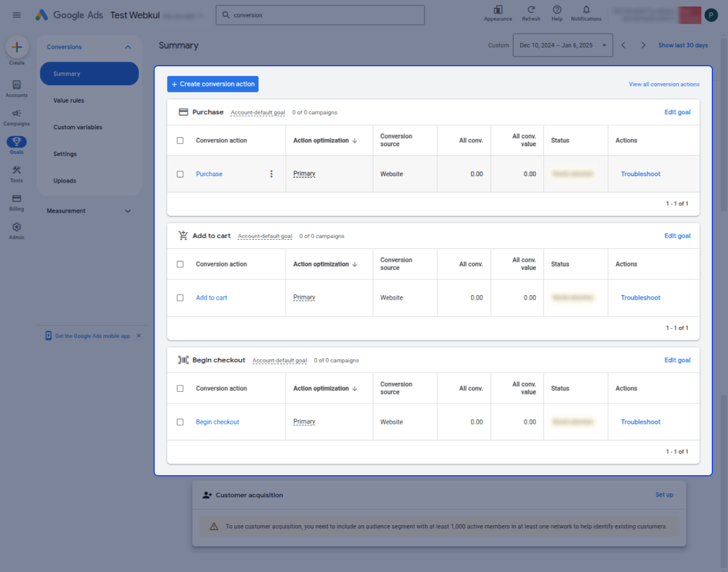Open the Notifications bell
This screenshot has width=728, height=572.
point(586,14)
